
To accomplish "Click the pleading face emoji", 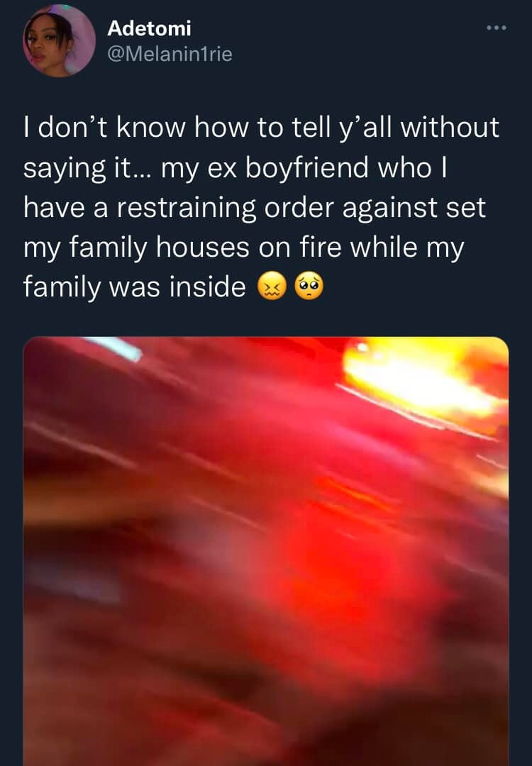I will (309, 288).
